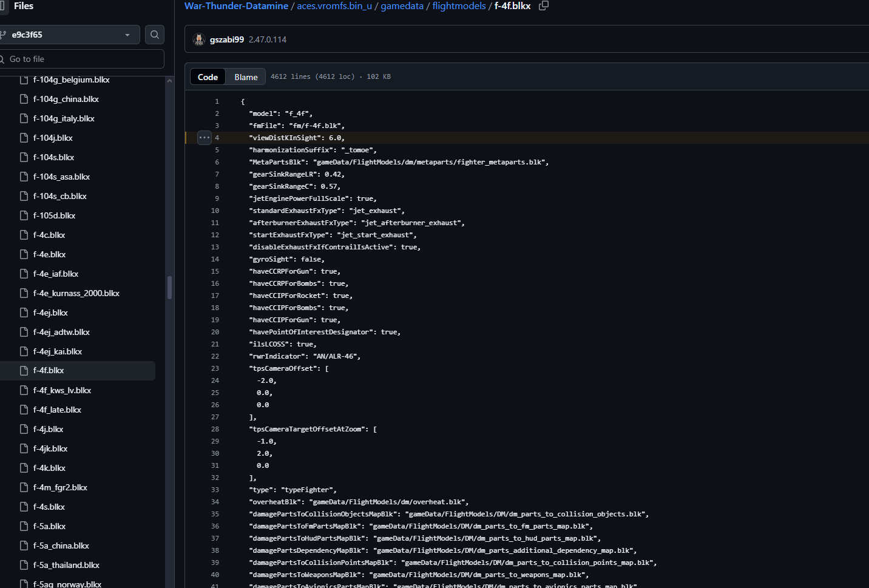Open f-104g_belgium.blkx in the file tree
Image resolution: width=869 pixels, height=588 pixels.
tap(72, 79)
